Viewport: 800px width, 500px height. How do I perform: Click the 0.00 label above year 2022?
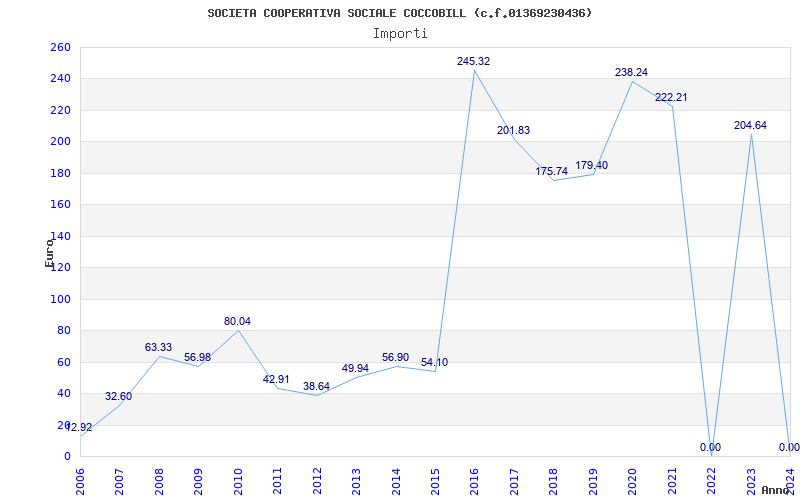point(710,447)
